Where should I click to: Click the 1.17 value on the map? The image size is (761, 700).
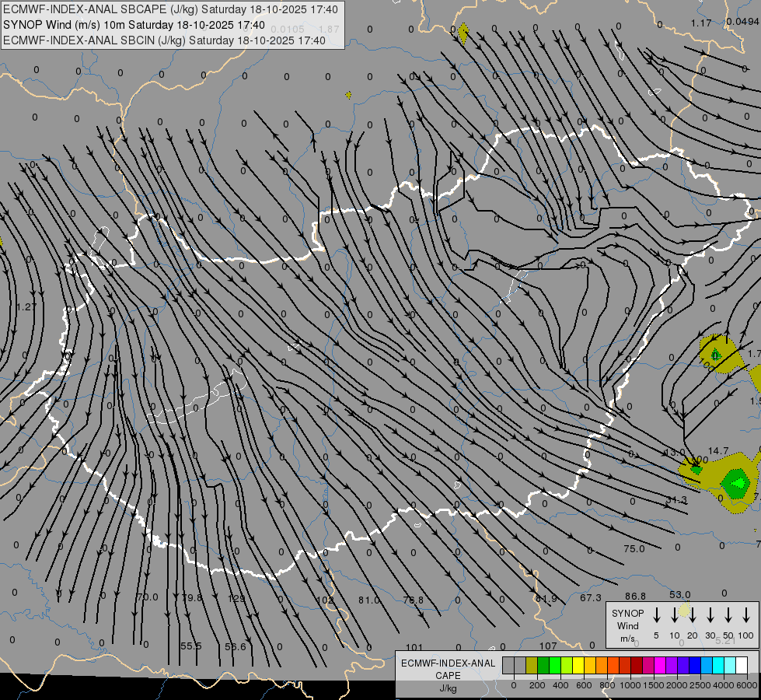click(x=701, y=23)
